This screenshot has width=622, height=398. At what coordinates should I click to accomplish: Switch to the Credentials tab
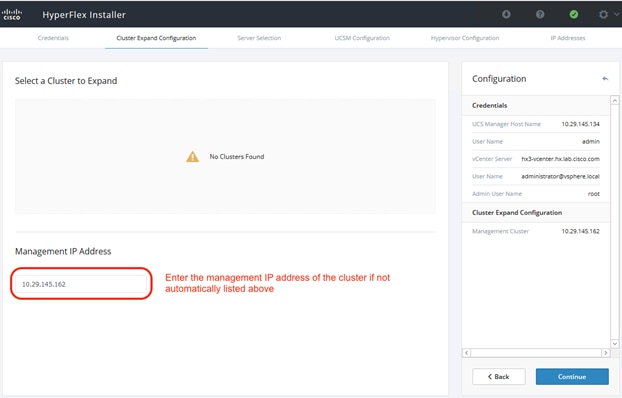coord(53,38)
